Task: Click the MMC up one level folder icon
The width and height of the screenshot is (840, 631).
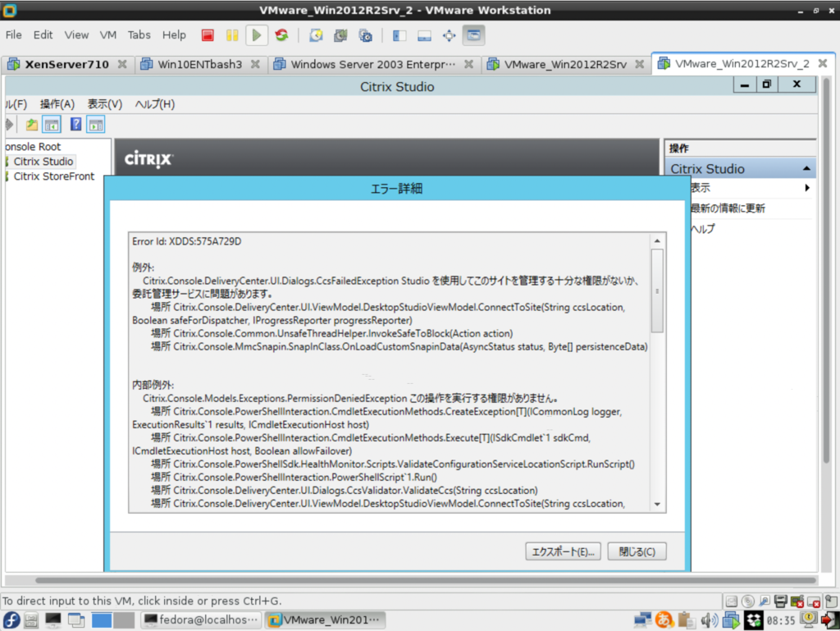Action: pyautogui.click(x=32, y=125)
